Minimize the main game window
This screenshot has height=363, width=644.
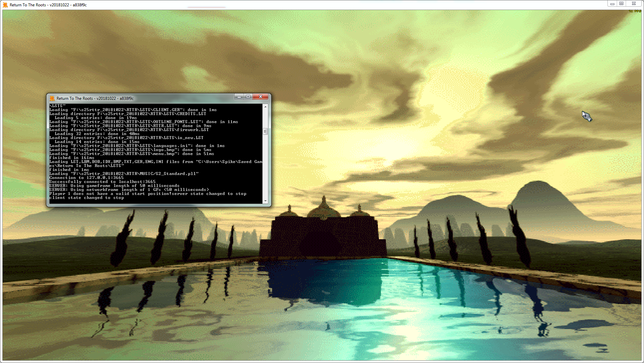612,4
